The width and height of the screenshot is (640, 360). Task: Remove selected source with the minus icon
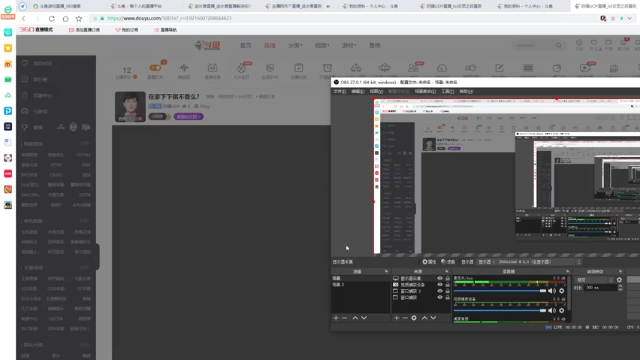click(x=405, y=318)
